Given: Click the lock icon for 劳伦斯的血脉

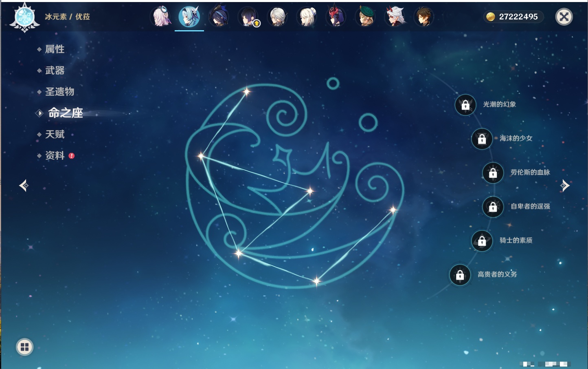Looking at the screenshot, I should 493,173.
